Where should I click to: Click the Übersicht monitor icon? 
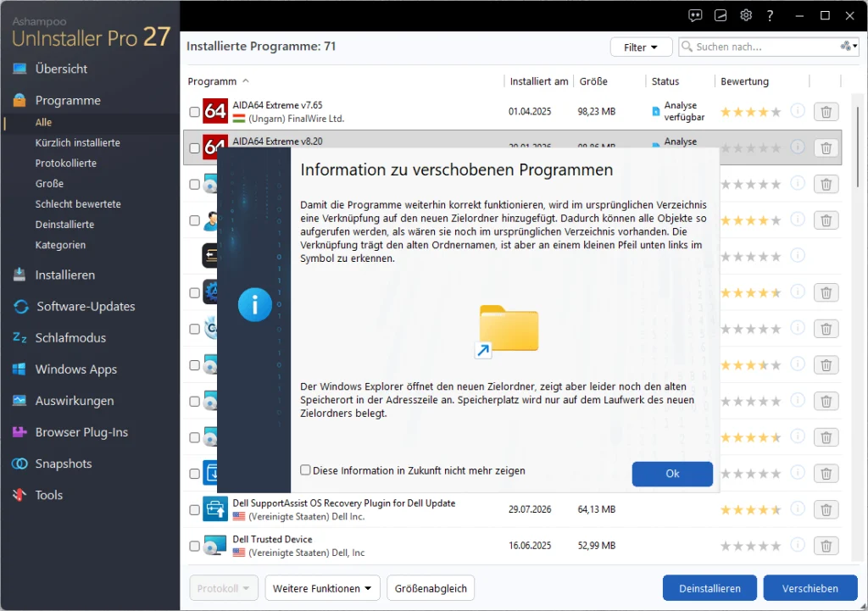(20, 69)
